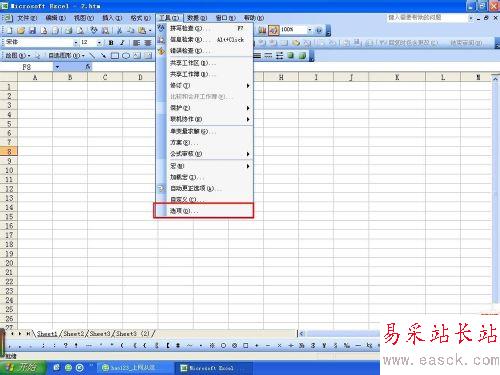The width and height of the screenshot is (500, 375).
Task: Click the Paste clipboard icon
Action: pos(142,31)
